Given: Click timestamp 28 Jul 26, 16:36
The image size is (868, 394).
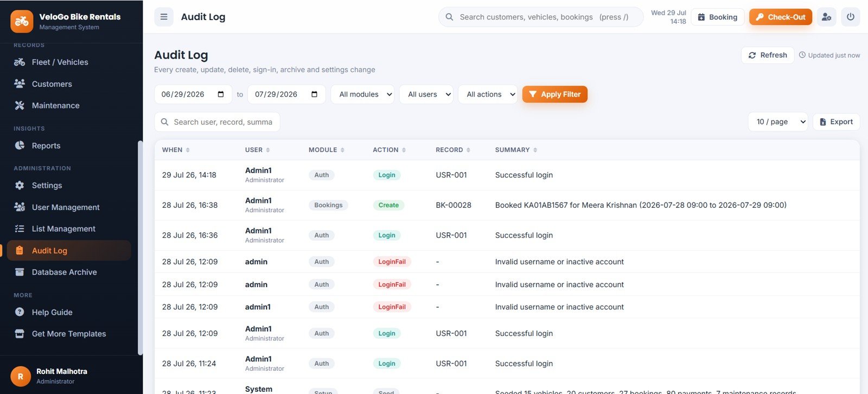Looking at the screenshot, I should 190,235.
